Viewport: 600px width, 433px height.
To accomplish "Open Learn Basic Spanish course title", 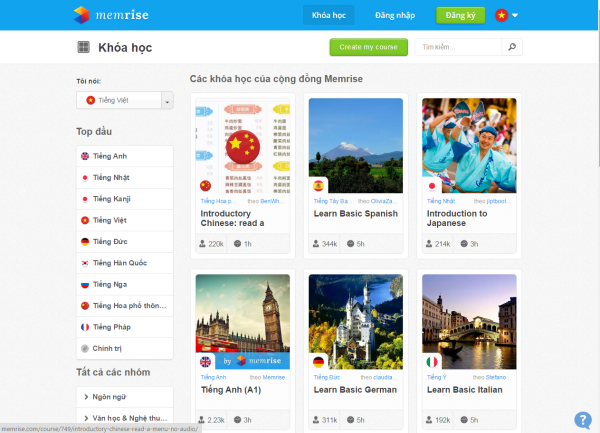I will click(x=356, y=214).
